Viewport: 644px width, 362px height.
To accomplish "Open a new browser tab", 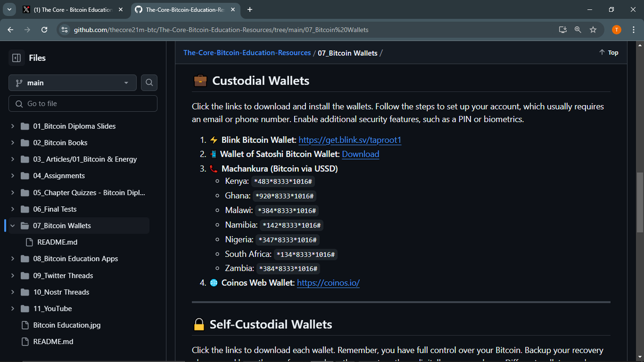I will coord(250,10).
